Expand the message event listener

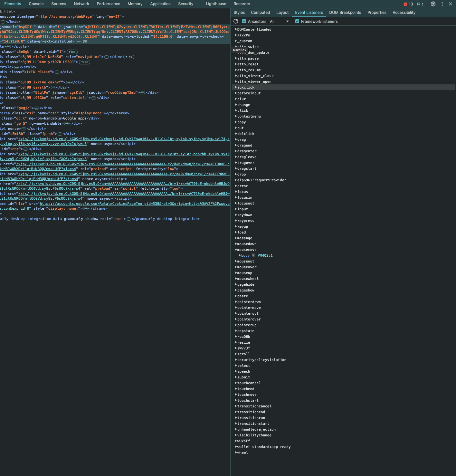(x=236, y=238)
